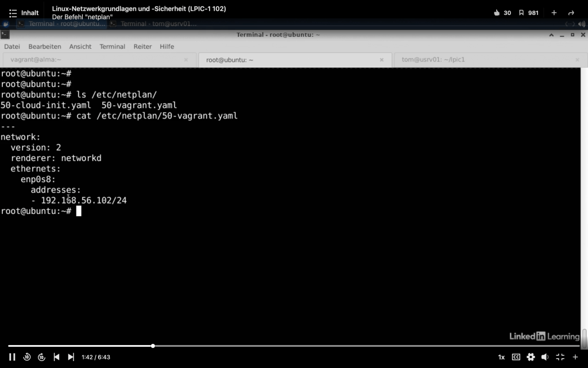Bookmark this video
This screenshot has width=588, height=368.
click(521, 13)
